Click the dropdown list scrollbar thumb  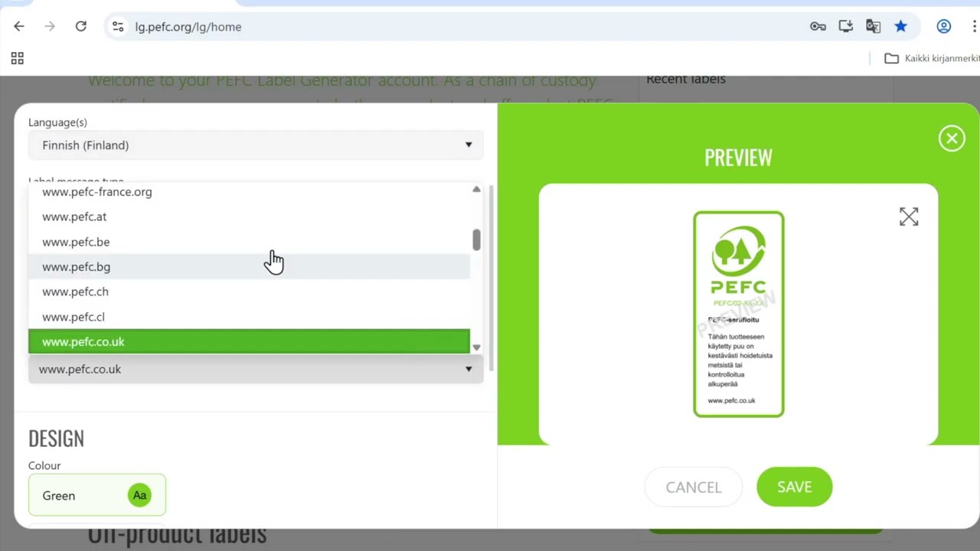coord(476,240)
